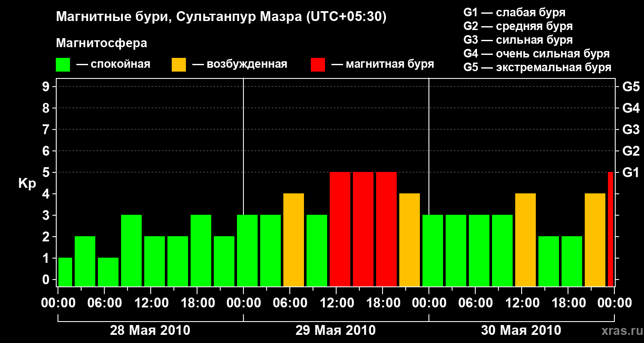Select the 'G3 — сильная буря' legend line
This screenshot has width=644, height=343.
[518, 40]
